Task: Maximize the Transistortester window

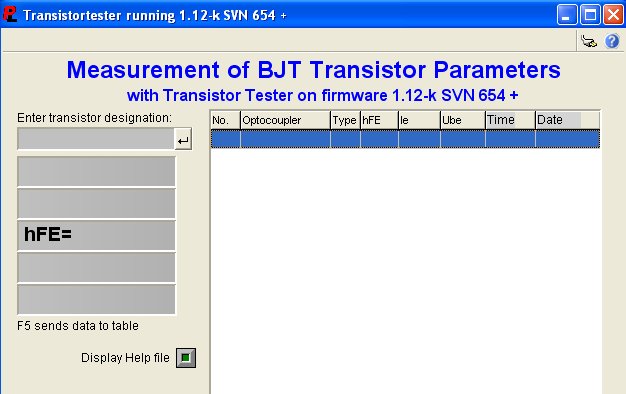Action: tap(590, 15)
